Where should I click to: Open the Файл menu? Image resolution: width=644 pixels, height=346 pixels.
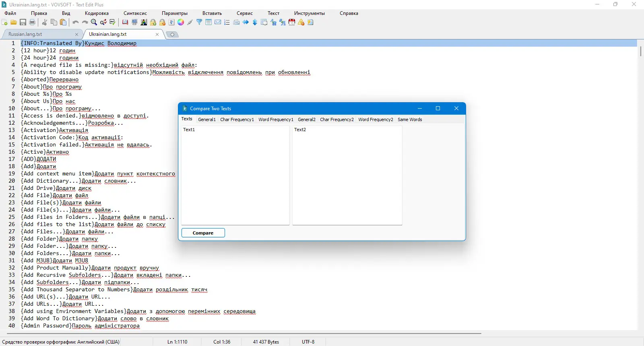coord(10,13)
